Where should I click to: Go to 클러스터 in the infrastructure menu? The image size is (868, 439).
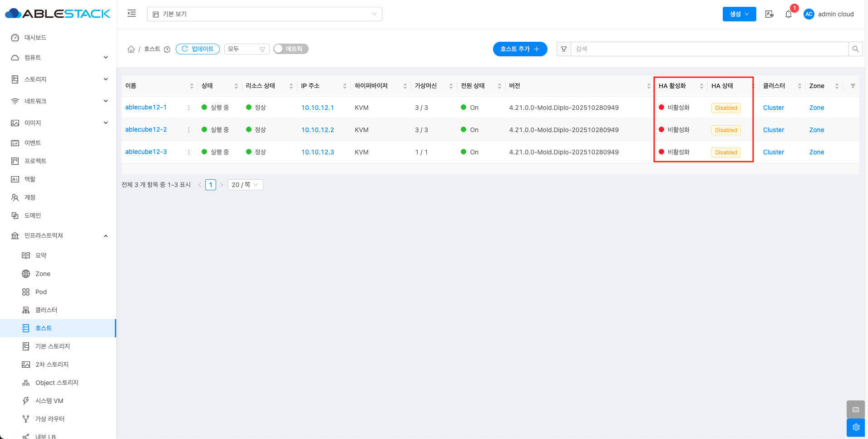46,310
